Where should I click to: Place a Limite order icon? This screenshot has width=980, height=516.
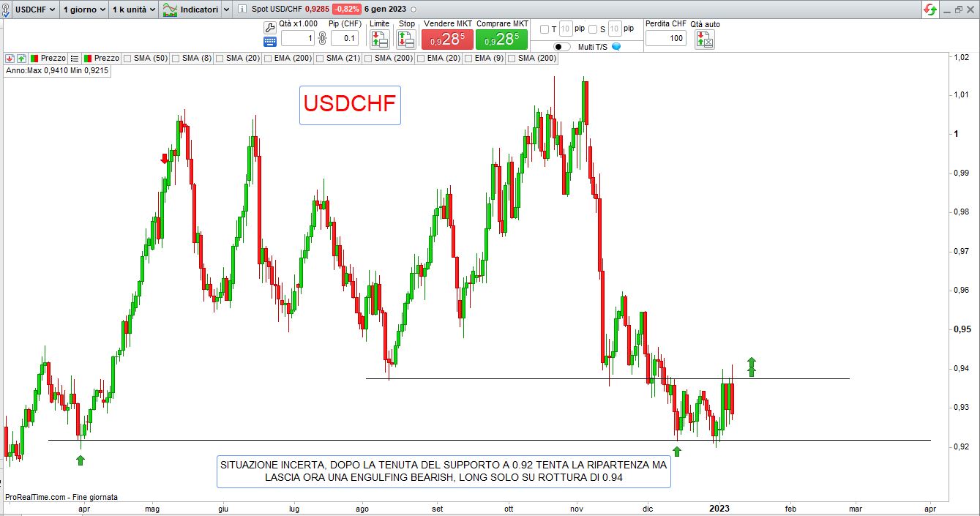[380, 40]
